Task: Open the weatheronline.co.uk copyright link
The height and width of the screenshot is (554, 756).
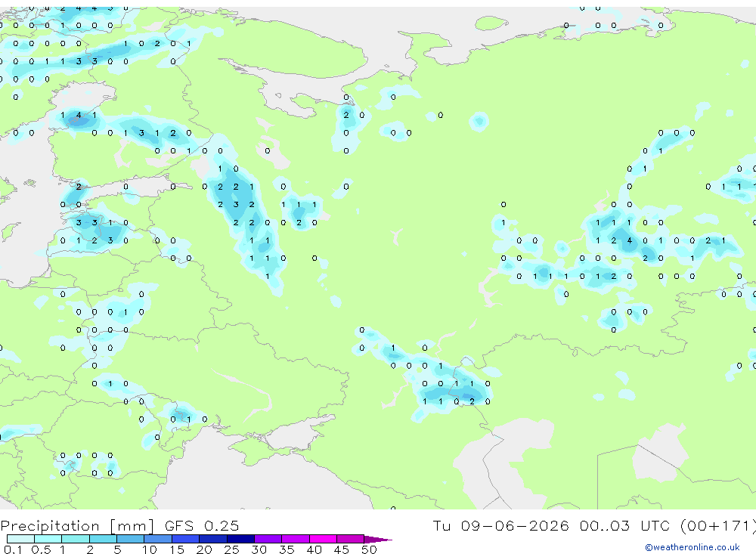Action: pos(692,547)
